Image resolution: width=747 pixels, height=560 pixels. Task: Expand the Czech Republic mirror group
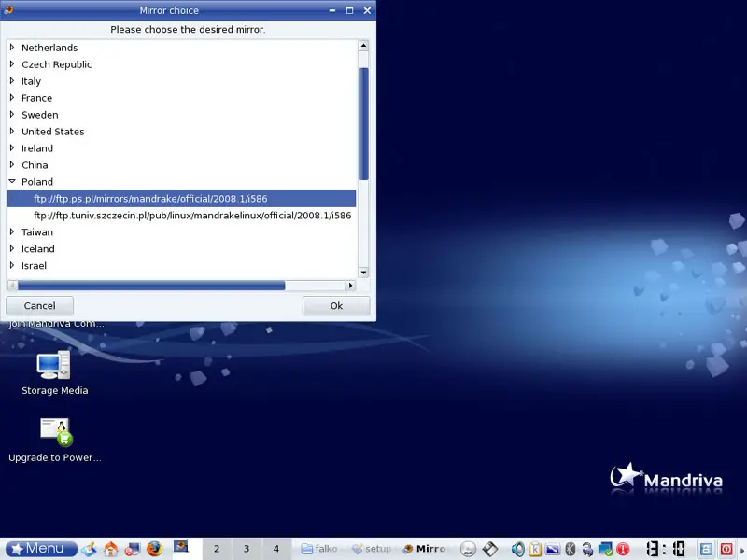pos(12,63)
